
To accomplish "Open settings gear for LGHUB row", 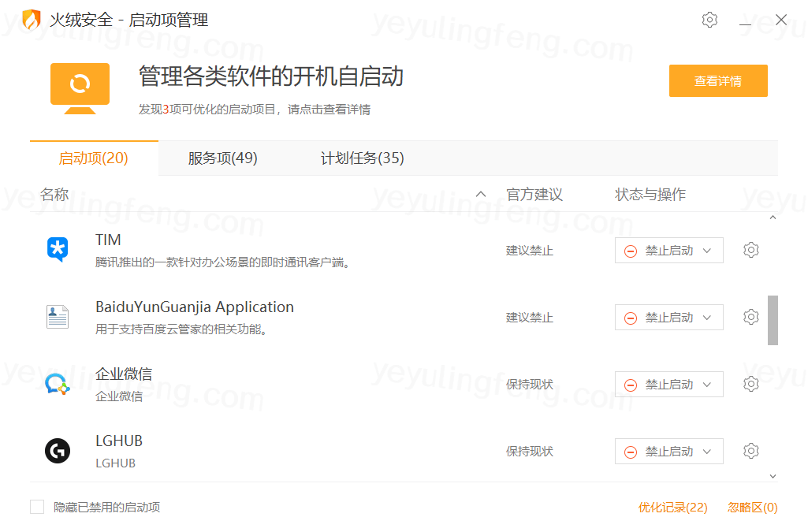I will (750, 451).
